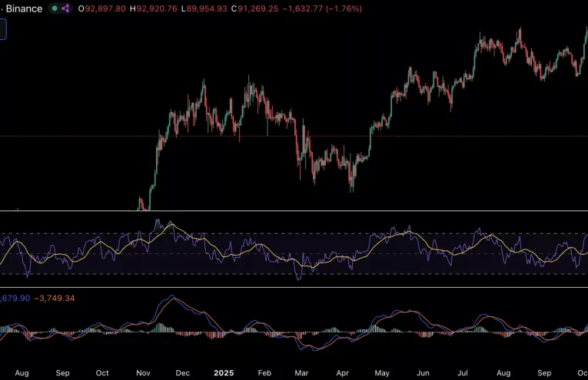588x380 pixels.
Task: Click the purple data mode icon beside Binance
Action: [x=65, y=8]
